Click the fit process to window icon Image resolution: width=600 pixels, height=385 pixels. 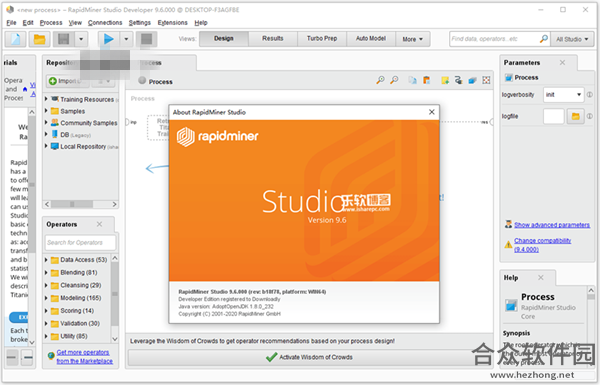pyautogui.click(x=486, y=80)
